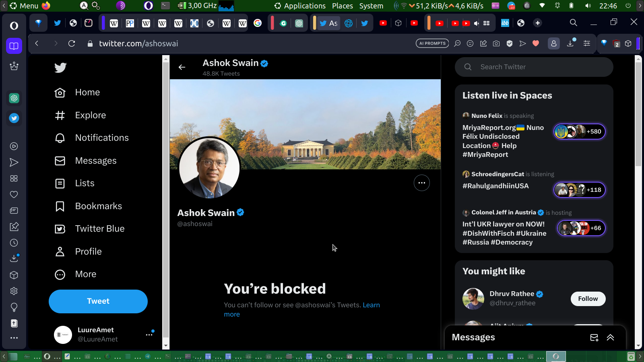The width and height of the screenshot is (644, 362).
Task: Open sidebar Speed Dial grid icon
Action: pos(14,179)
